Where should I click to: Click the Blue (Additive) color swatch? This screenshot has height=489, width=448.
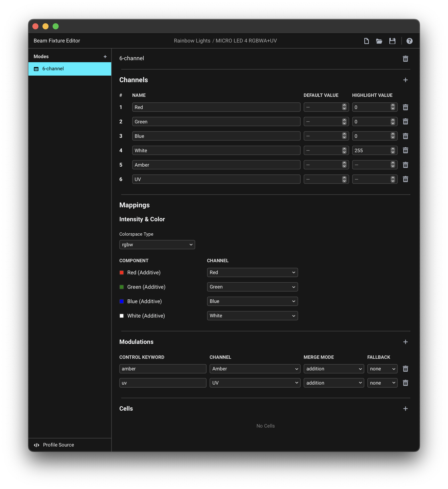(x=122, y=301)
